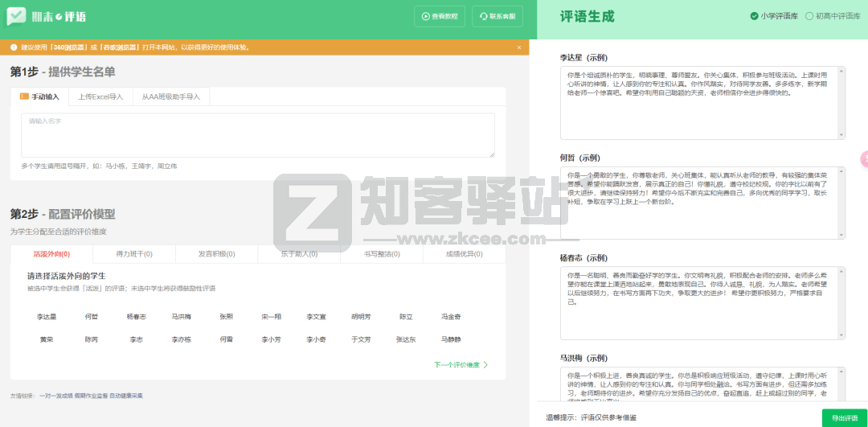Switch to the 上传Excel导入 tab
868x427 pixels.
pos(100,96)
